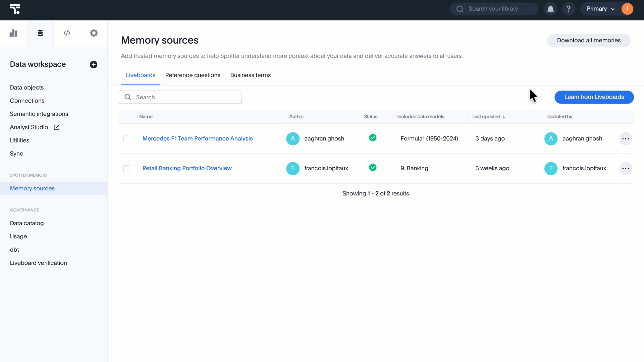Open the Admin gear settings icon
The height and width of the screenshot is (362, 644).
pos(94,33)
